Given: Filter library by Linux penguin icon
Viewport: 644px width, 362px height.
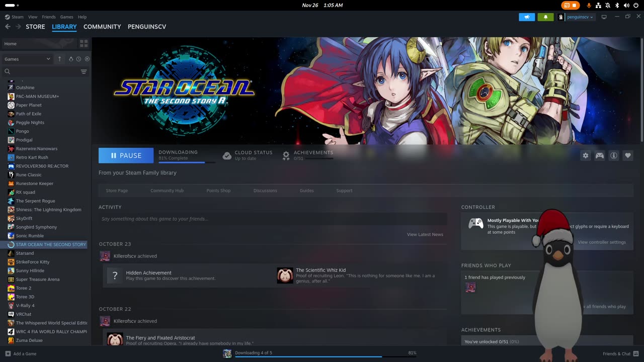Looking at the screenshot, I should [x=71, y=59].
